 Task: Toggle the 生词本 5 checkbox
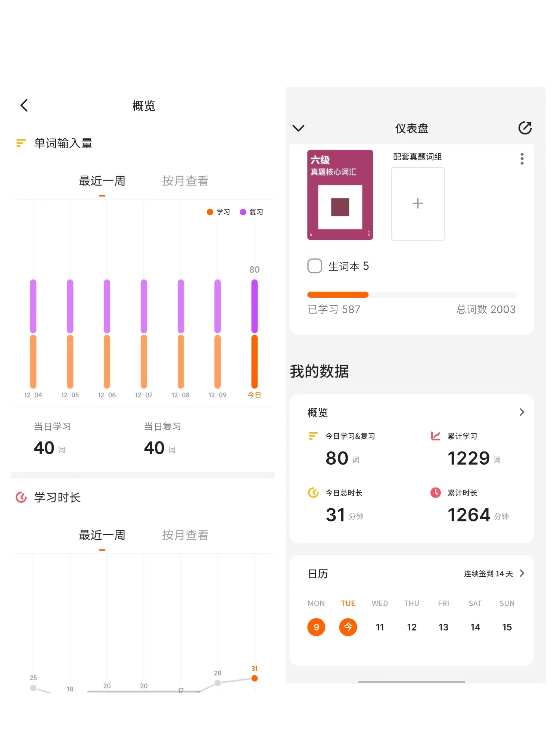(x=315, y=266)
